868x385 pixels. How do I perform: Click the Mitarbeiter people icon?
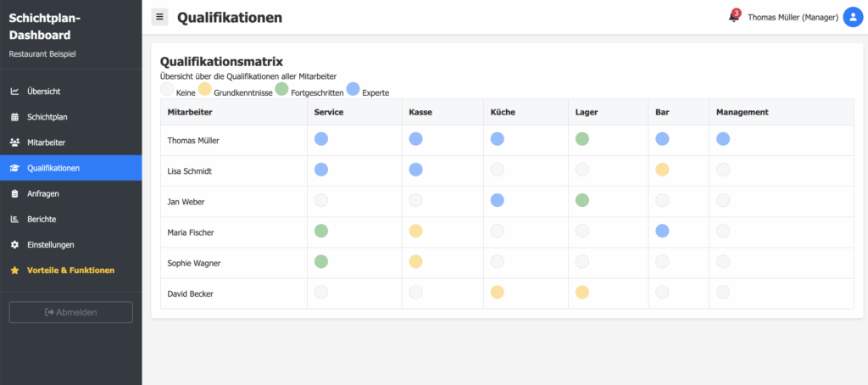[15, 142]
